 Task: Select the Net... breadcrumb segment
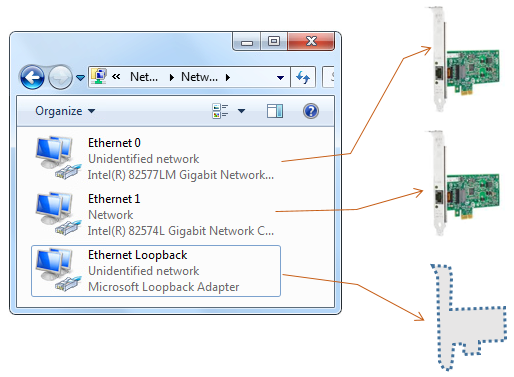(x=144, y=77)
